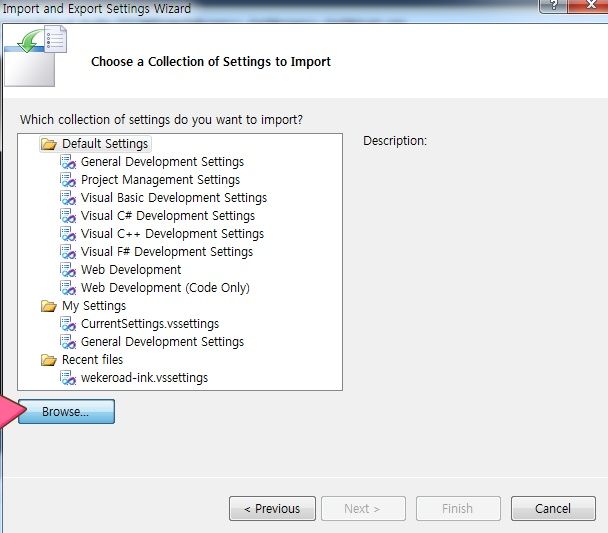Select Web Development (Code Only)
608x533 pixels.
tap(165, 288)
